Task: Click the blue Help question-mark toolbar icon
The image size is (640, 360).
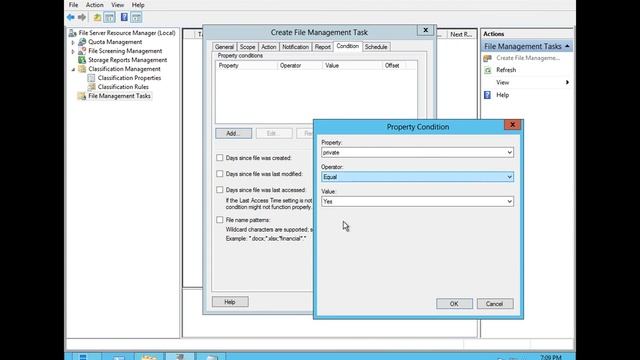Action: pyautogui.click(x=124, y=17)
